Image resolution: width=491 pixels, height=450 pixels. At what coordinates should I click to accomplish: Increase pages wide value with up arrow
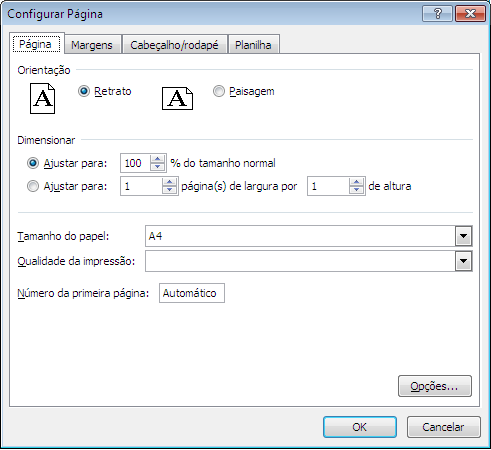point(170,182)
